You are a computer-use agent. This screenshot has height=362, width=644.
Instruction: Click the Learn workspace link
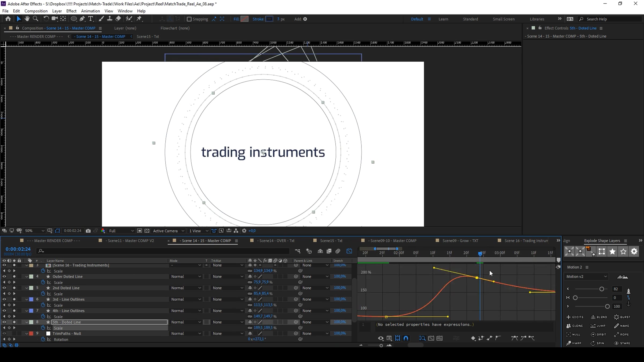tap(443, 19)
